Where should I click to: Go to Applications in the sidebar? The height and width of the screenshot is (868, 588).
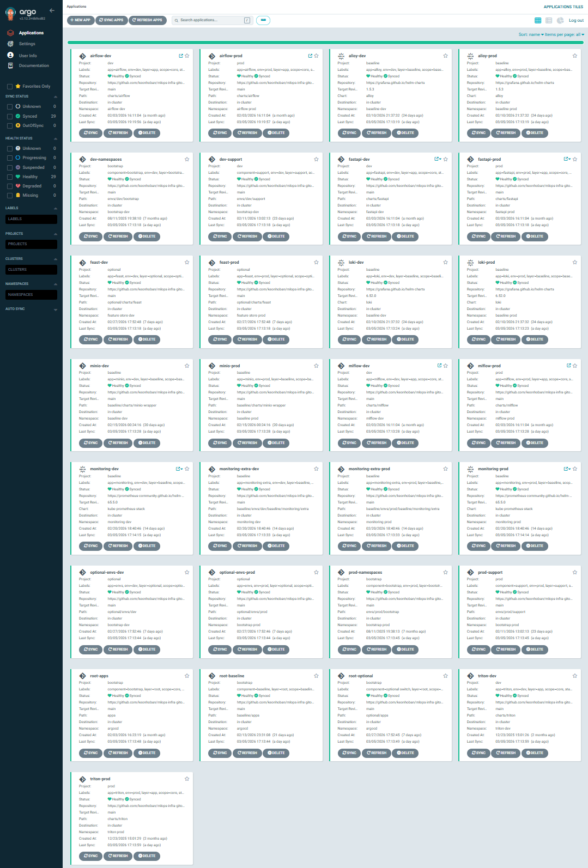(x=31, y=33)
